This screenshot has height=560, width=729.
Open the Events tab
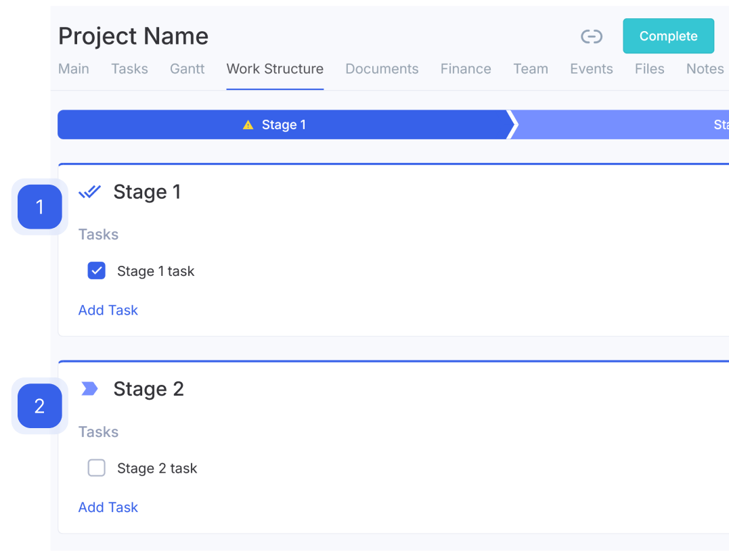(592, 69)
